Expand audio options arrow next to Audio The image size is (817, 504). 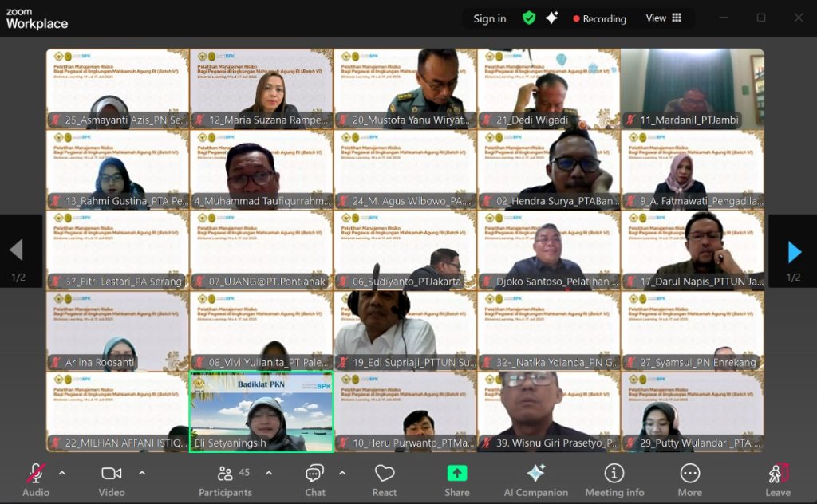pos(62,473)
